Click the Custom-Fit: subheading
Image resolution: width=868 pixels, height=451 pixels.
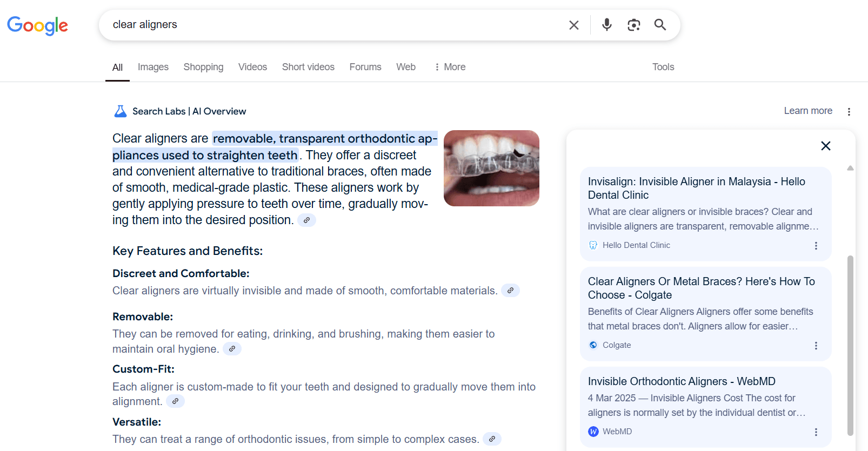pos(143,369)
